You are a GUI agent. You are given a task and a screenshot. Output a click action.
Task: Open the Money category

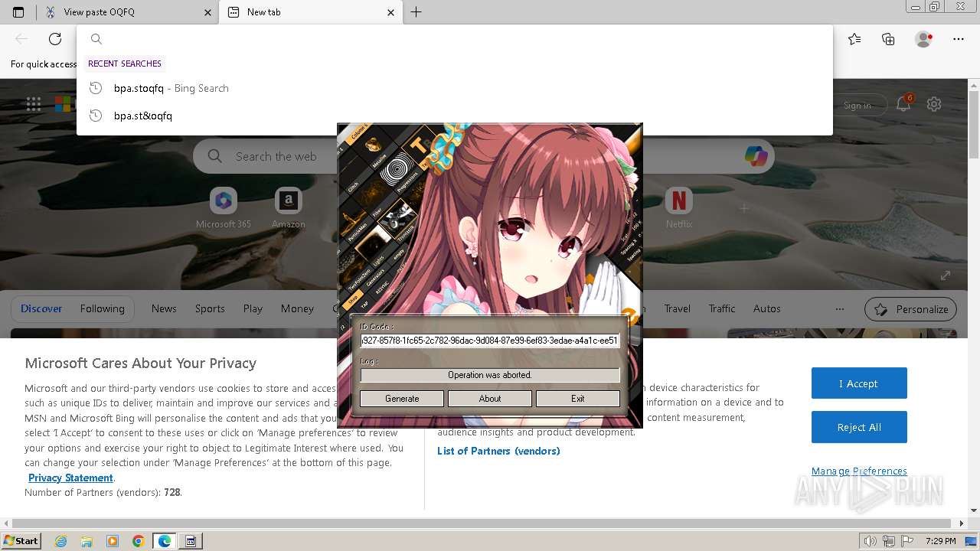click(x=297, y=308)
